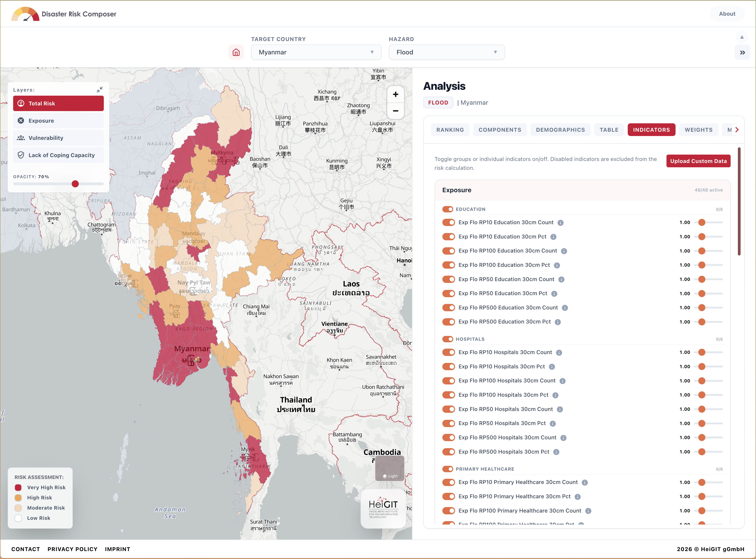This screenshot has height=559, width=756.
Task: Open info for RP10 Primary Healthcare 30cm Count
Action: (x=584, y=483)
